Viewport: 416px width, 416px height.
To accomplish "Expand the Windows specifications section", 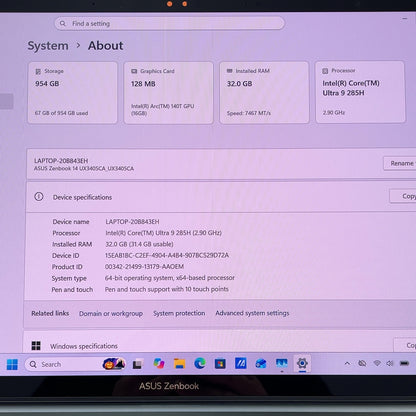I will [220, 345].
